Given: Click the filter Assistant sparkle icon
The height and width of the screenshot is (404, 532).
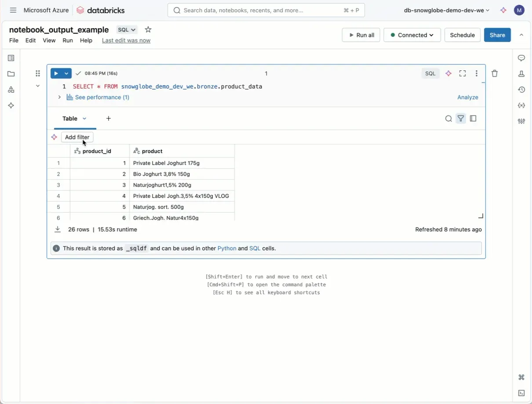Looking at the screenshot, I should (54, 137).
